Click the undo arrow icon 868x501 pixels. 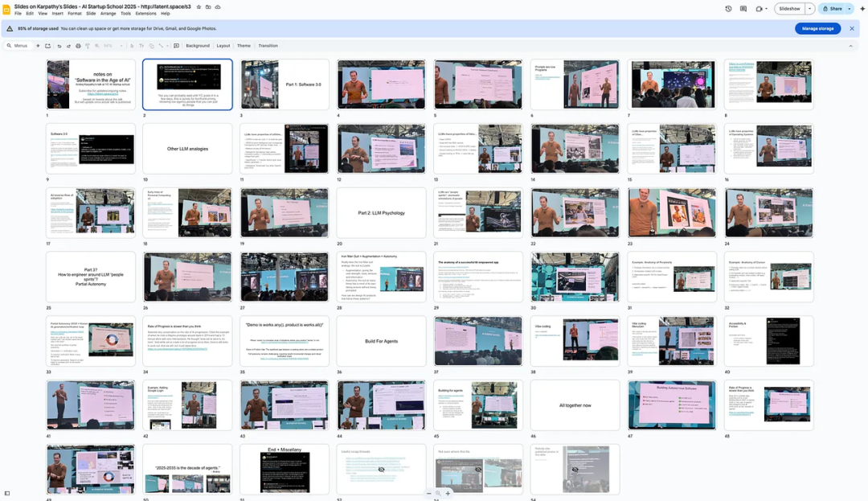click(x=59, y=46)
